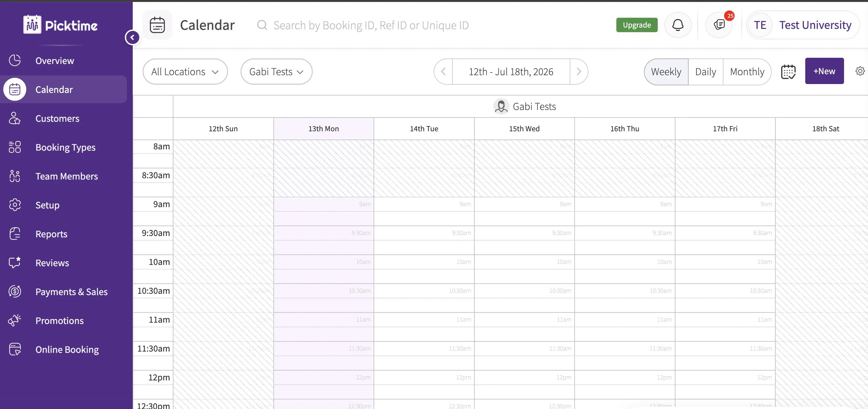
Task: Switch to Weekly view
Action: click(666, 72)
